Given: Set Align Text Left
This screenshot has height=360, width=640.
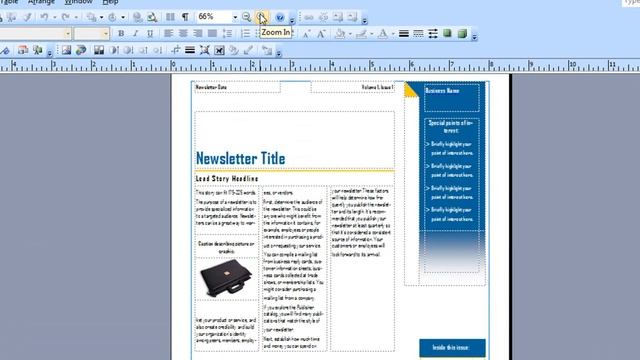Looking at the screenshot, I should coord(168,33).
